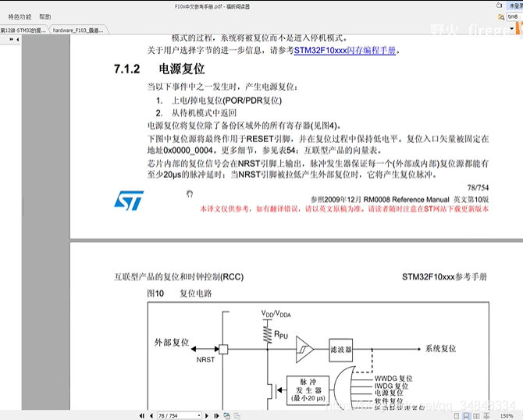Select continuous facing view mode
The height and width of the screenshot is (420, 523).
coord(486,416)
